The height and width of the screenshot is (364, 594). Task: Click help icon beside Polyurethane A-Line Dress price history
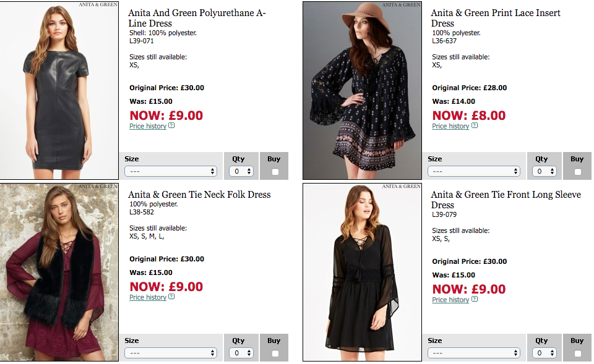click(171, 125)
